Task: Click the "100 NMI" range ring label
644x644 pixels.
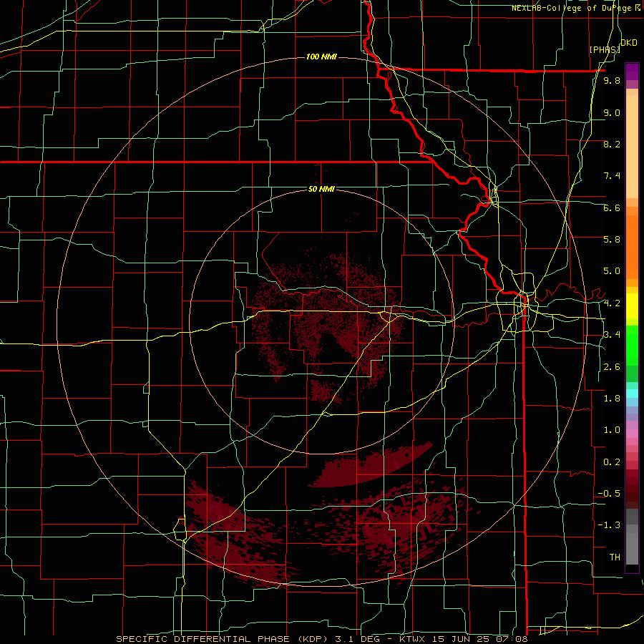Action: (321, 57)
